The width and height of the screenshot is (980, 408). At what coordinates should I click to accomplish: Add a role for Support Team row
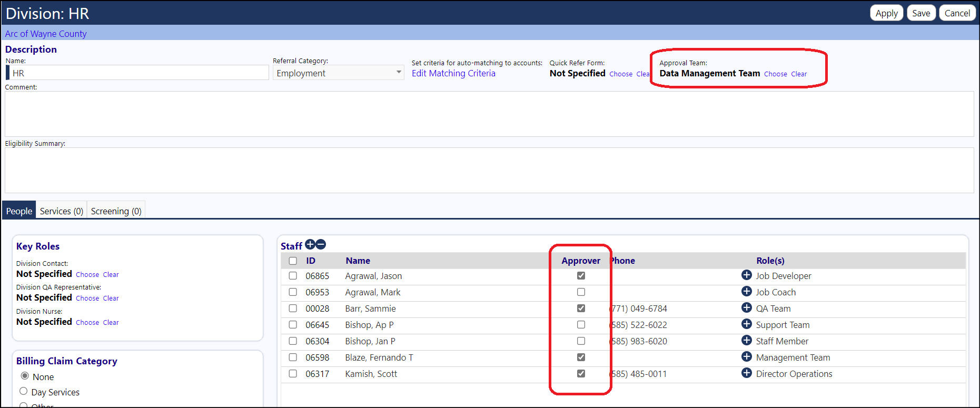coord(746,324)
